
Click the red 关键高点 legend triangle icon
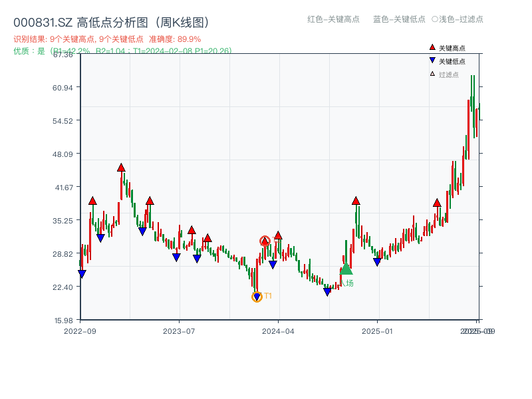click(433, 47)
